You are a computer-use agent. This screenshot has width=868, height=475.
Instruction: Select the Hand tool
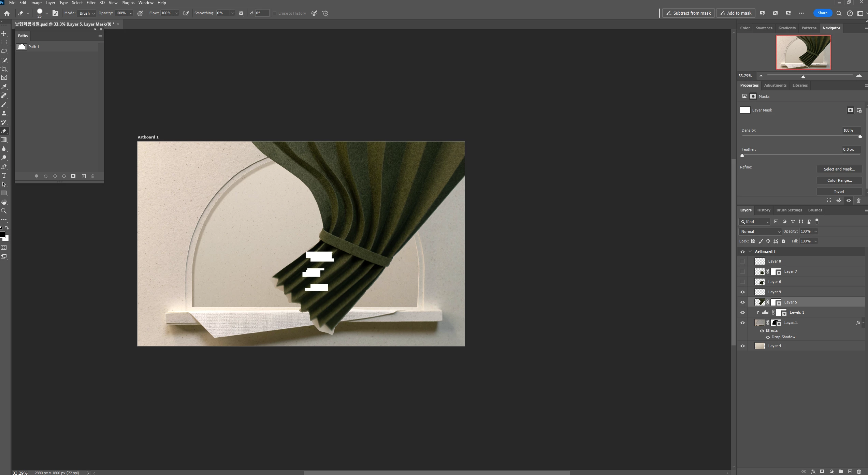pyautogui.click(x=4, y=202)
